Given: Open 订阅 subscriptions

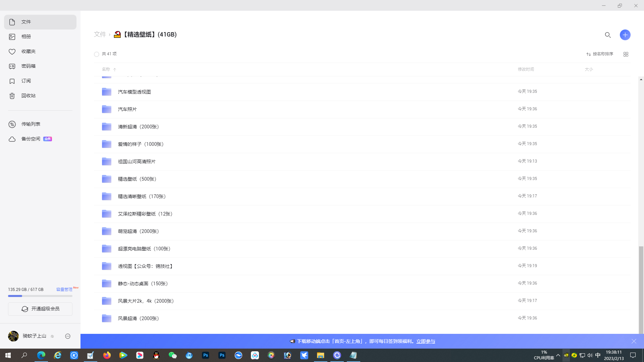Looking at the screenshot, I should 40,81.
